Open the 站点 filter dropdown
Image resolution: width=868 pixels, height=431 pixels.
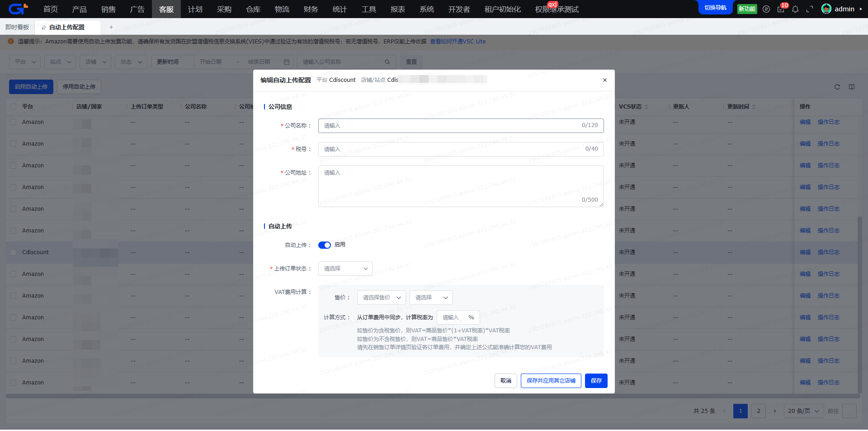point(60,62)
